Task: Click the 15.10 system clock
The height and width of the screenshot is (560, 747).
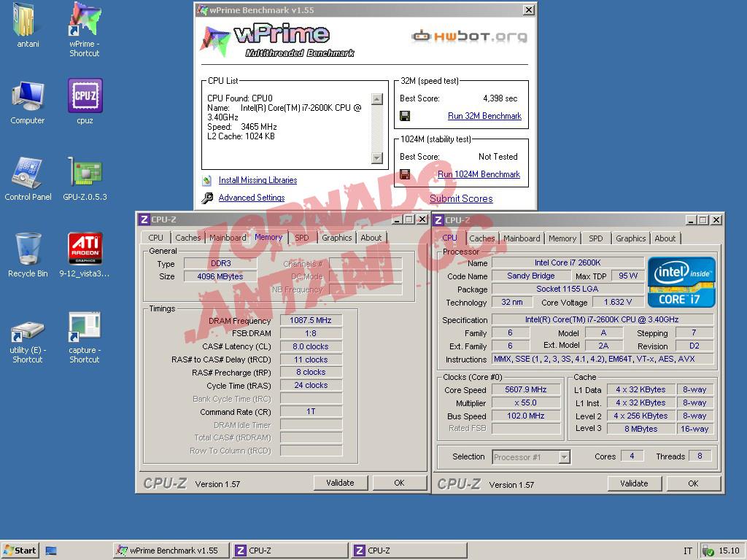Action: pos(729,551)
